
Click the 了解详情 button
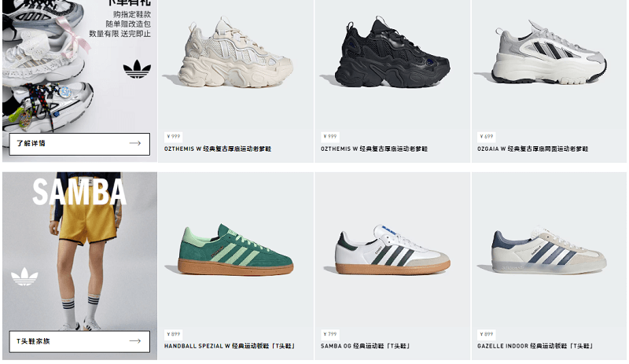(x=79, y=144)
